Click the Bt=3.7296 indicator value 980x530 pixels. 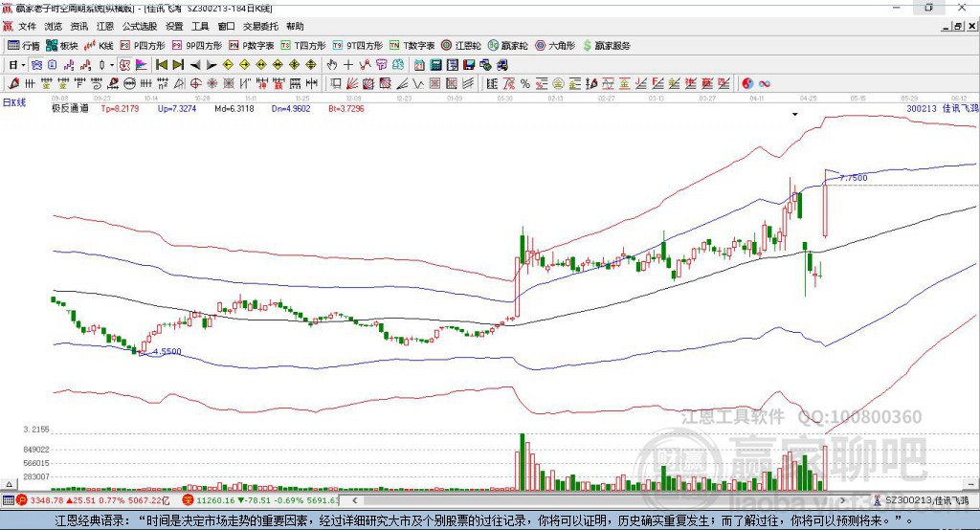click(346, 109)
